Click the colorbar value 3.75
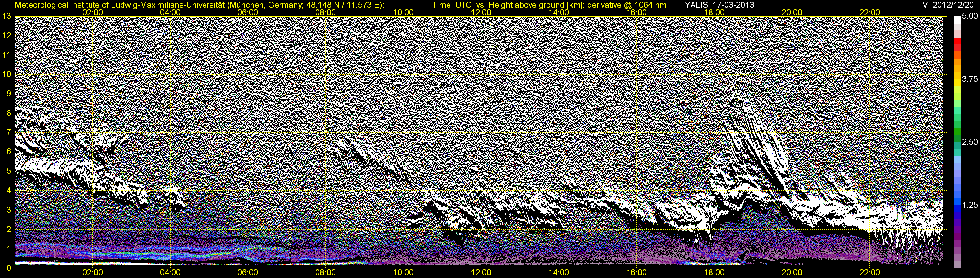Viewport: 980px width, 278px height. [x=970, y=79]
